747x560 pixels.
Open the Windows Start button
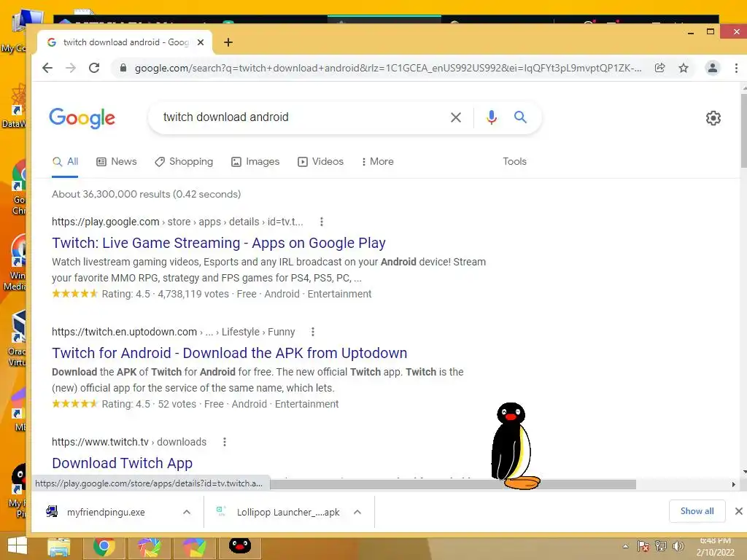click(x=18, y=547)
